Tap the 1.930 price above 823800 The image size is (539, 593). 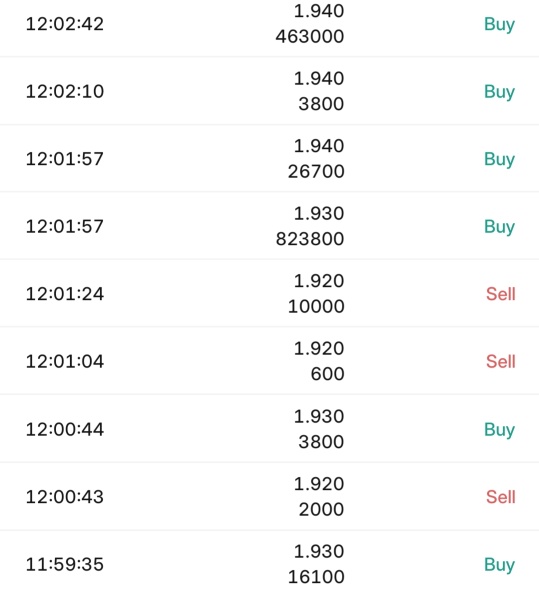[319, 213]
